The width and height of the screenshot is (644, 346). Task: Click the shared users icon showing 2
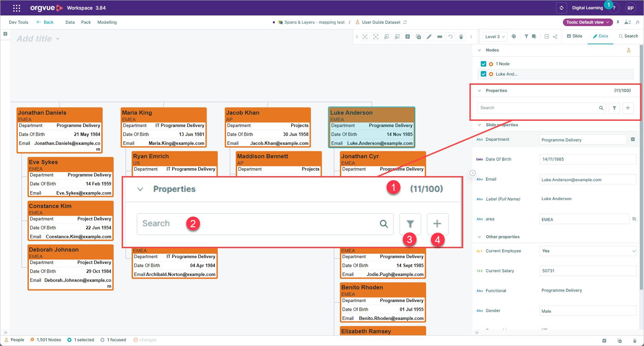tap(628, 22)
